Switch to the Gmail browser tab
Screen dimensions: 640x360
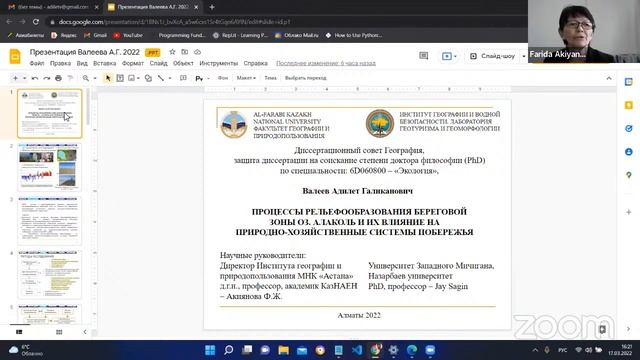pos(53,7)
